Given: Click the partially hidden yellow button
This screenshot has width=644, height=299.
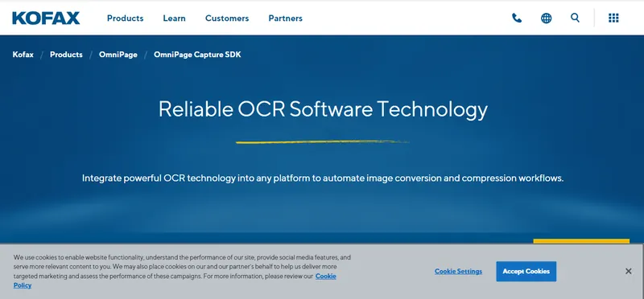Looking at the screenshot, I should click(581, 241).
